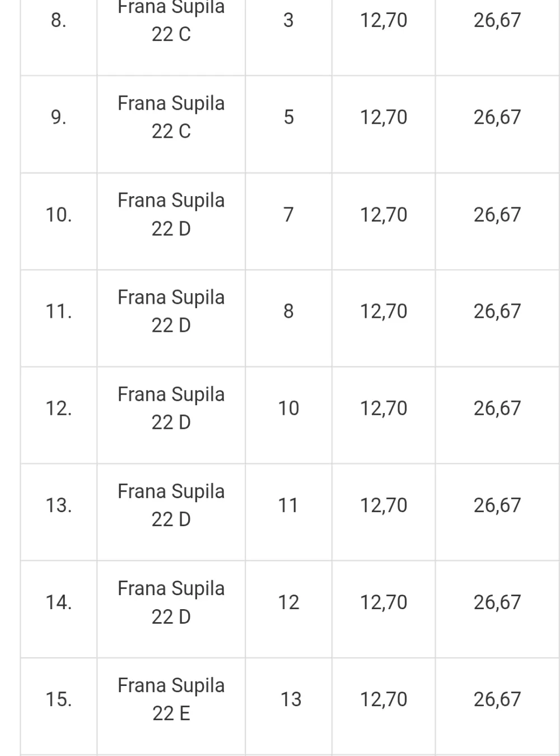This screenshot has width=560, height=756.
Task: Click the 26,67 value in row 8
Action: tap(497, 21)
